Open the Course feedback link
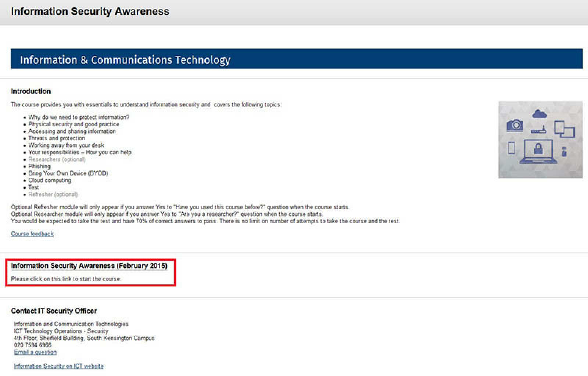The image size is (588, 376). click(x=32, y=234)
